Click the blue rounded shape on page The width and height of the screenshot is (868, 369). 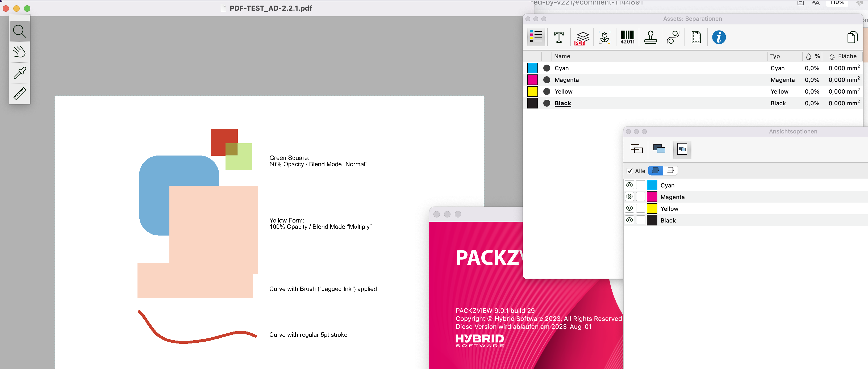(154, 195)
